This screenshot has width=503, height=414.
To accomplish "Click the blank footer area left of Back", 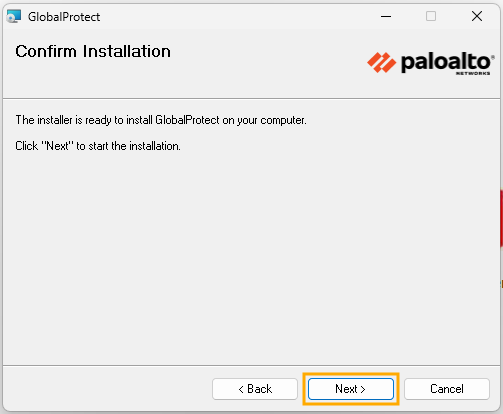I will tap(107, 389).
